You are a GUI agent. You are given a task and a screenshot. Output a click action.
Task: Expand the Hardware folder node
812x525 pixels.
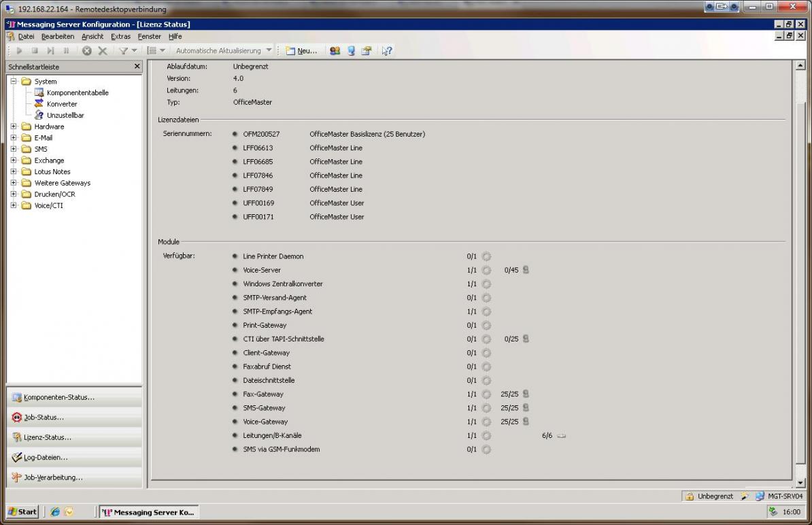click(x=14, y=126)
